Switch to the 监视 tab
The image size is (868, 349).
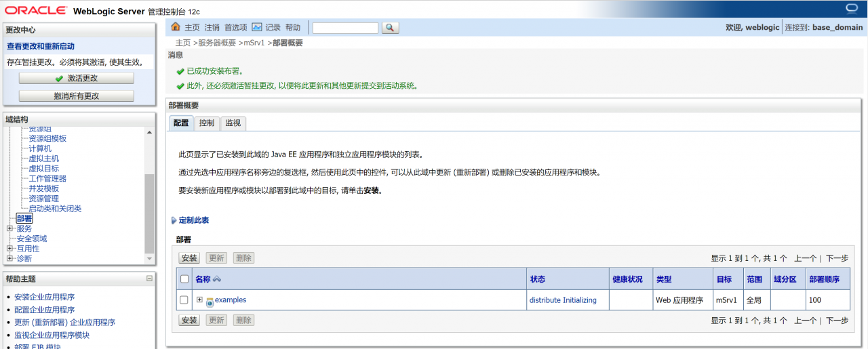[x=233, y=123]
